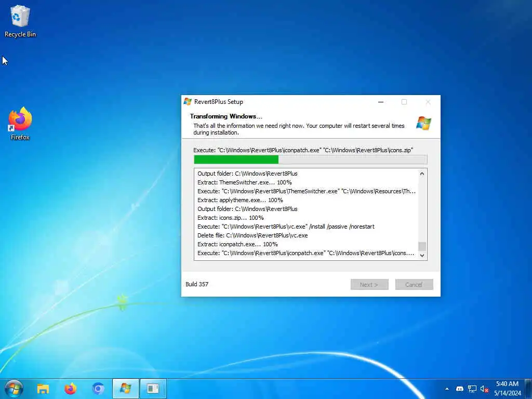The width and height of the screenshot is (532, 399).
Task: Click the Cancel button in setup
Action: coord(414,285)
